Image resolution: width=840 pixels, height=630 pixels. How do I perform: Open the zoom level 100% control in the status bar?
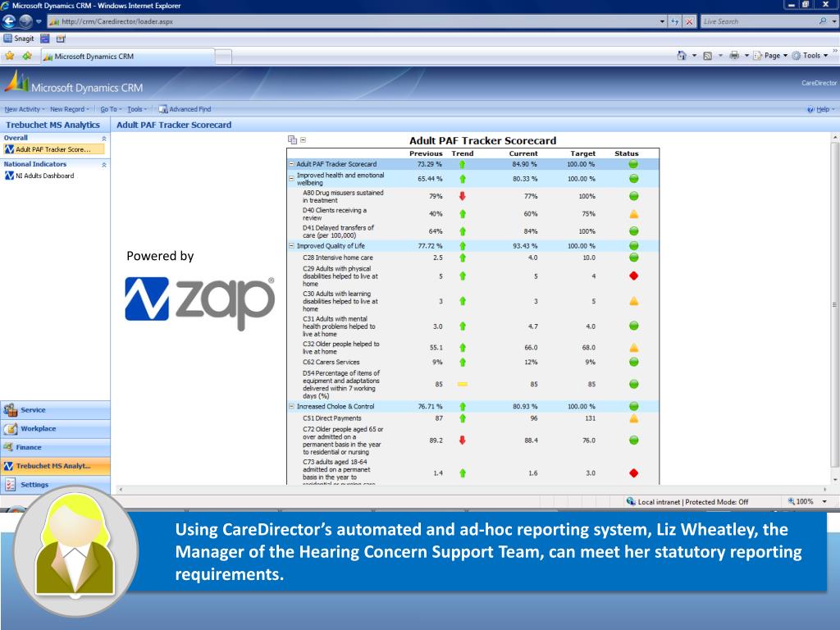pos(808,502)
